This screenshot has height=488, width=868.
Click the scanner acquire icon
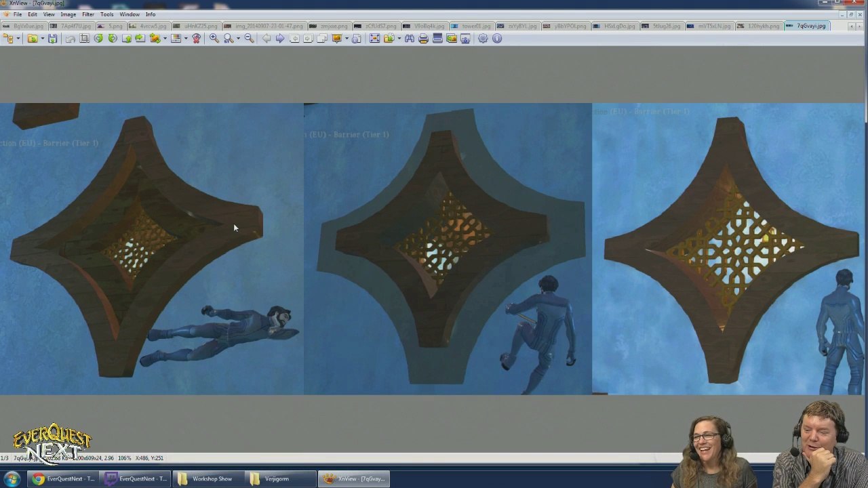pyautogui.click(x=438, y=39)
